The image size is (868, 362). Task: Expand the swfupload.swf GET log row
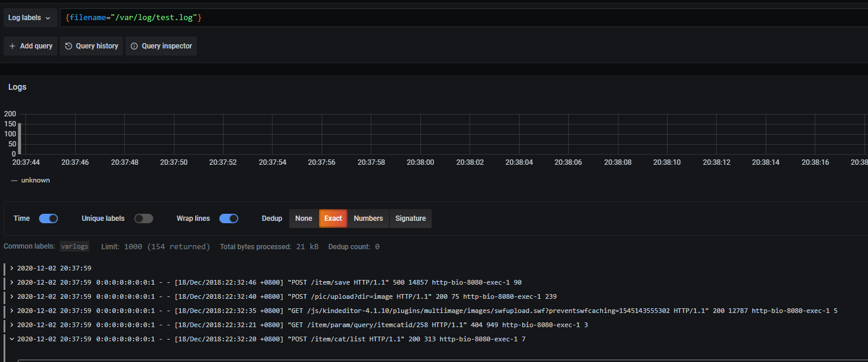[x=12, y=311]
